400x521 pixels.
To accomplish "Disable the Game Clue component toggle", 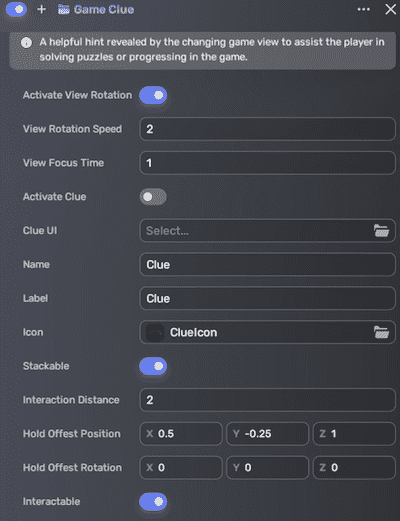I will (16, 9).
